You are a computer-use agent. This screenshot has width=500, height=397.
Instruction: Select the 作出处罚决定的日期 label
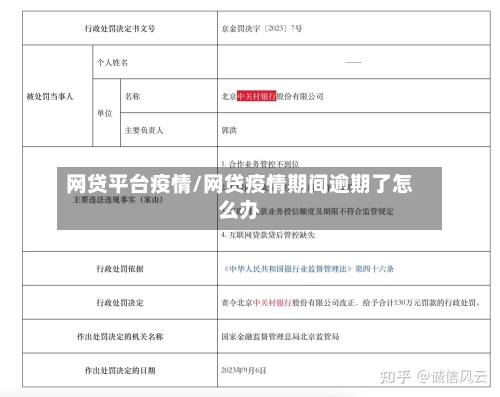coord(120,370)
